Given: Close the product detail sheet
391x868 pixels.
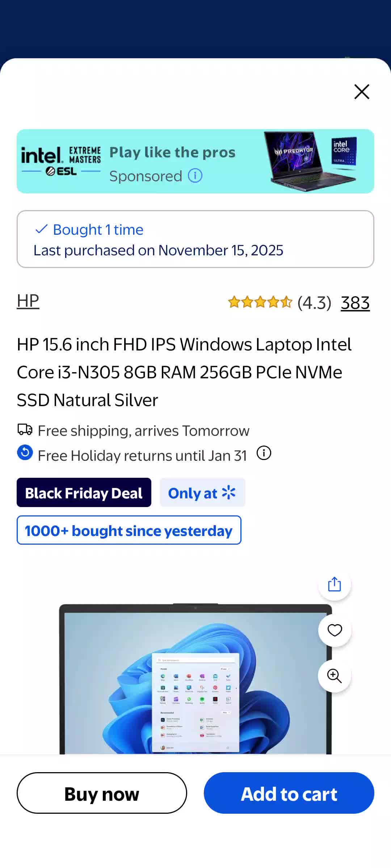Looking at the screenshot, I should tap(362, 92).
